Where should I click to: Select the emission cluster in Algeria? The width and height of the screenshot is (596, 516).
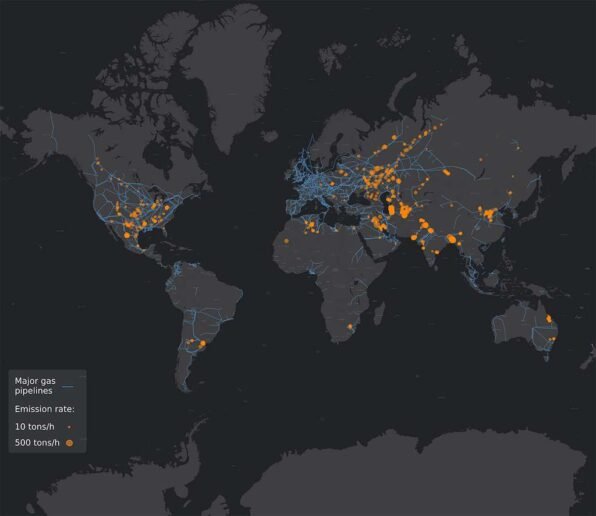[311, 225]
